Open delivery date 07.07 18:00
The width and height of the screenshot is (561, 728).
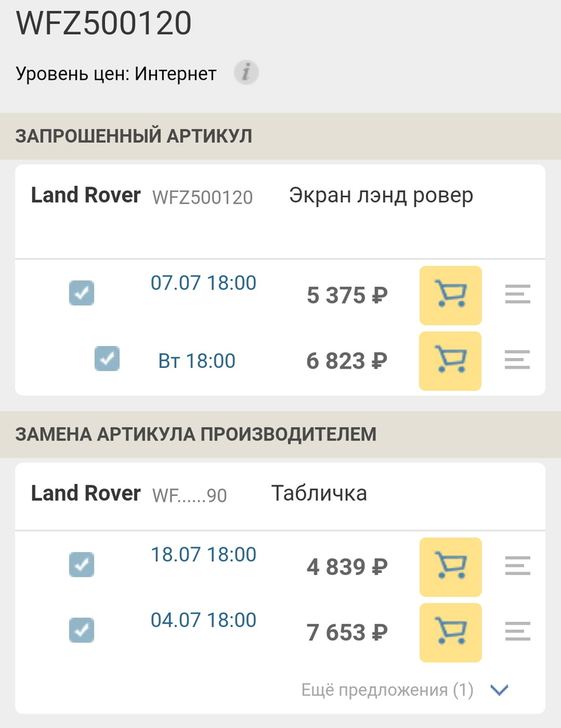[203, 283]
